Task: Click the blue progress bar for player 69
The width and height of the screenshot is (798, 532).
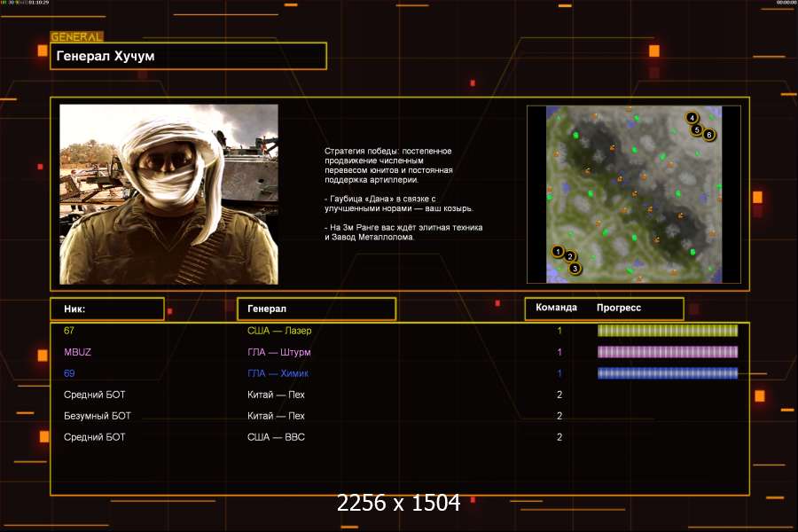Action: click(x=667, y=373)
